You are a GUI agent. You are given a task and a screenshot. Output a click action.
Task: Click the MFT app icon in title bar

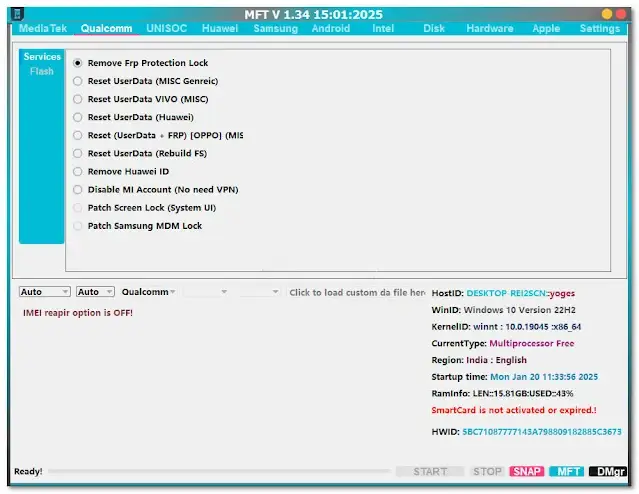point(17,14)
